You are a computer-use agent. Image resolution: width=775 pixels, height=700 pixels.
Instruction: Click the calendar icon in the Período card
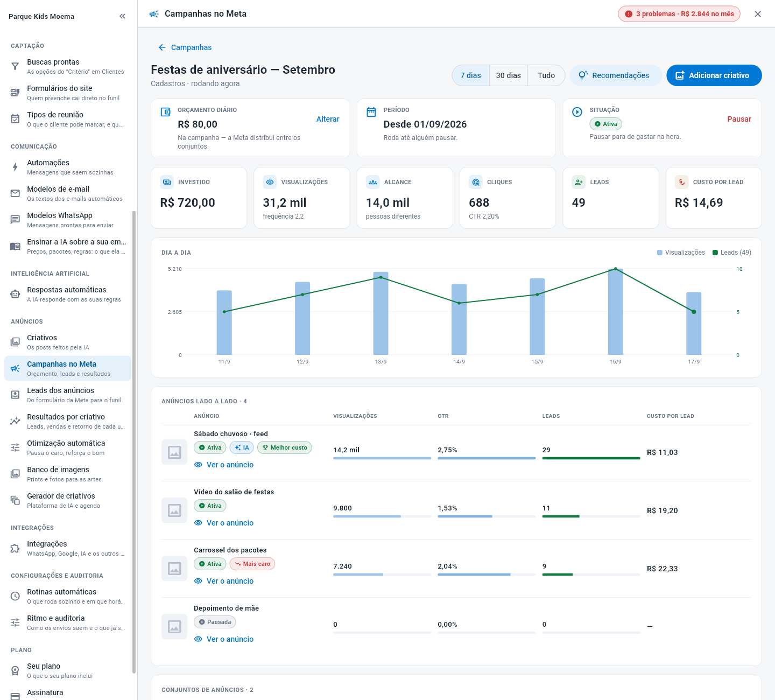pyautogui.click(x=371, y=112)
